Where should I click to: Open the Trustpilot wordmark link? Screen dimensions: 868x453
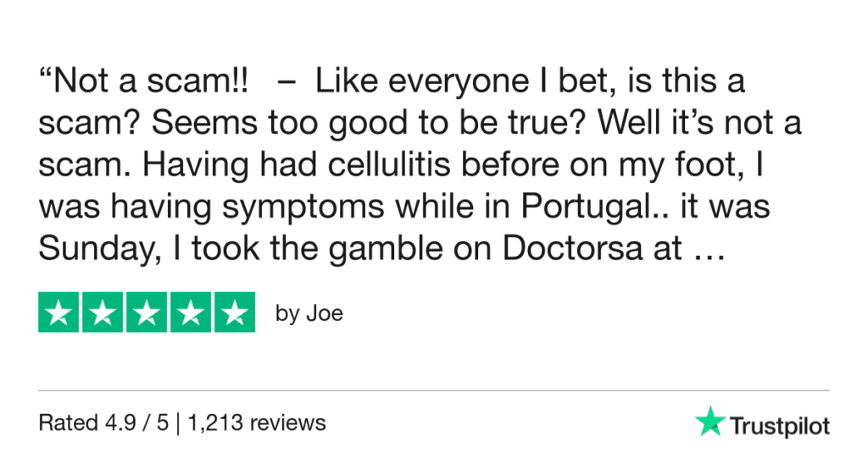780,424
